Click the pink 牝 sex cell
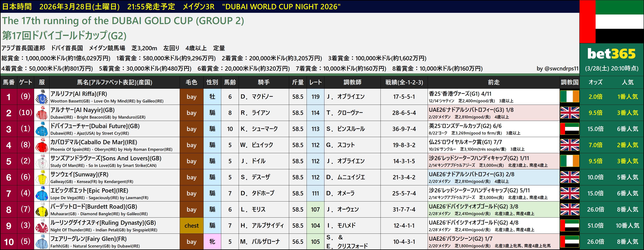 [212, 242]
